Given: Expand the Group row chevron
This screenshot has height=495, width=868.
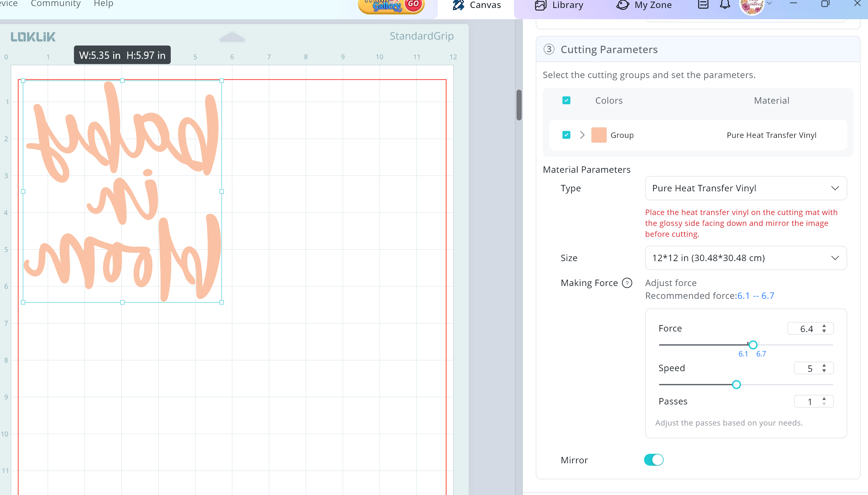Looking at the screenshot, I should [x=582, y=135].
